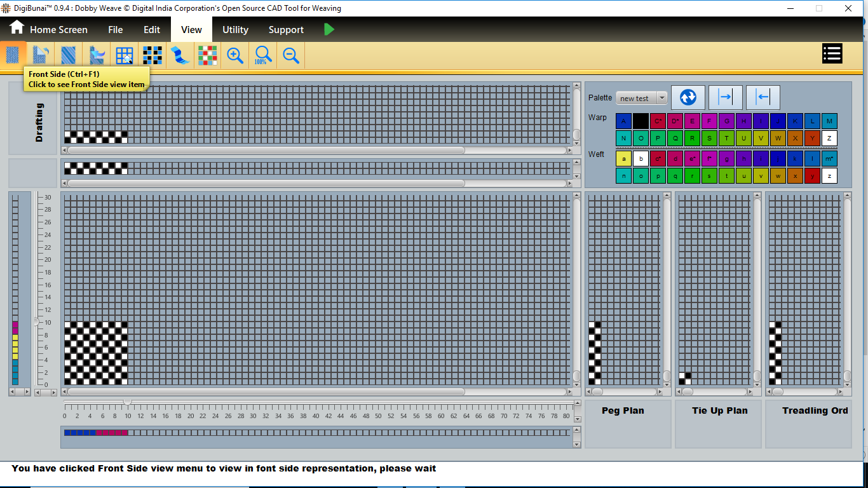868x488 pixels.
Task: Click the green run arrow in menu bar
Action: coord(329,29)
